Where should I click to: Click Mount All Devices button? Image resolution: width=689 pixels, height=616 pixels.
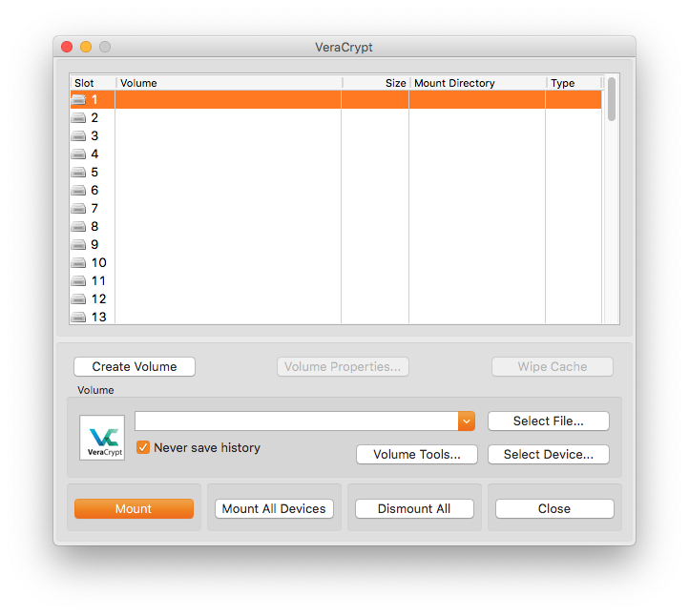coord(274,509)
